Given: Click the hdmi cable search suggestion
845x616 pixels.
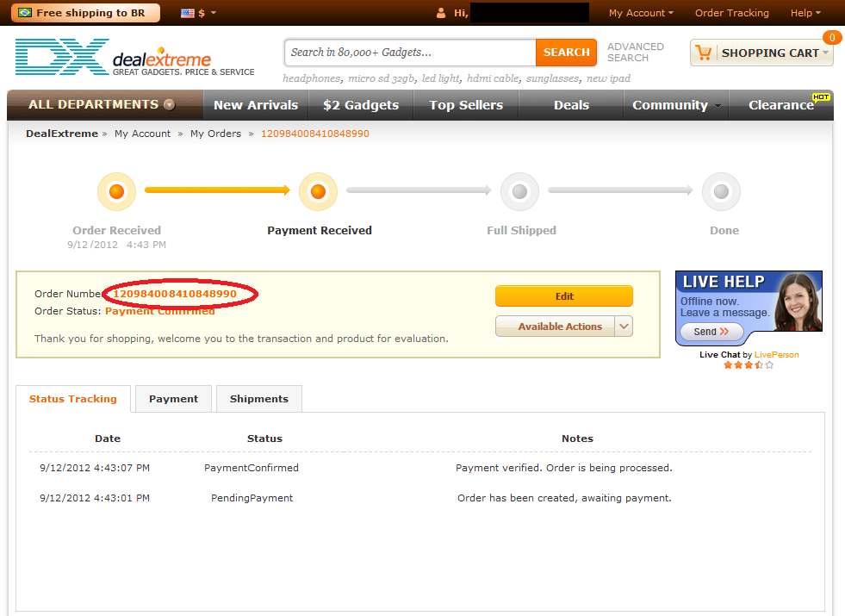Looking at the screenshot, I should (x=494, y=78).
